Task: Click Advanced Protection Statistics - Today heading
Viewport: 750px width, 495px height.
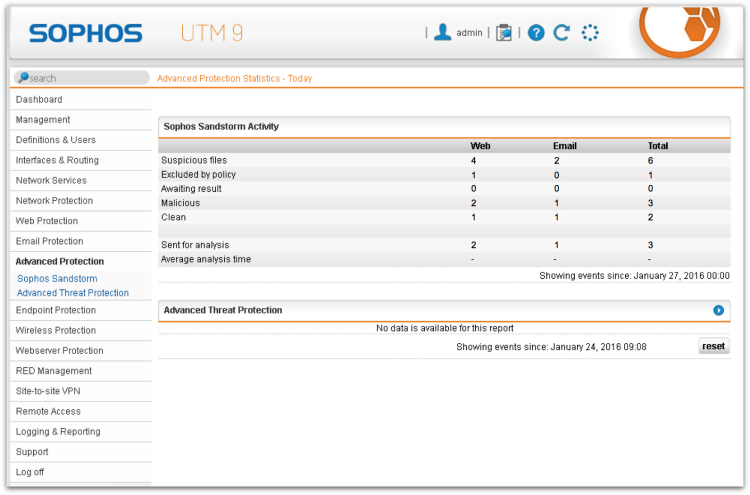Action: [234, 78]
